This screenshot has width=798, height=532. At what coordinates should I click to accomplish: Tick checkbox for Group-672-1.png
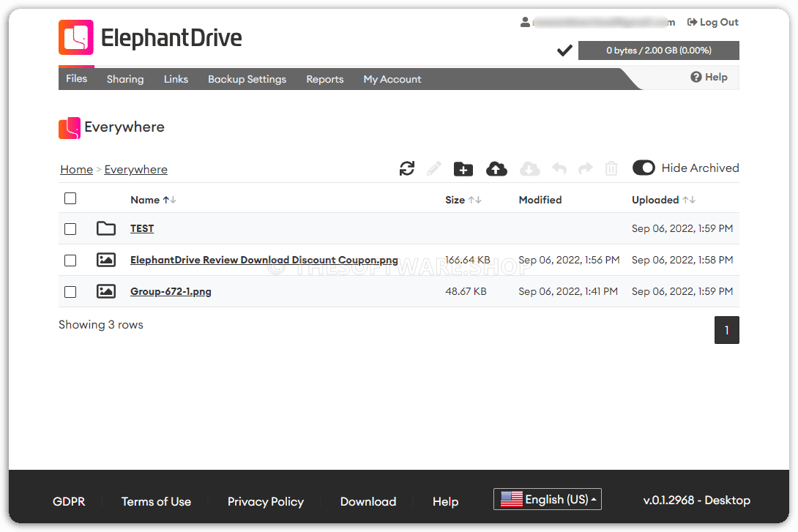click(70, 292)
